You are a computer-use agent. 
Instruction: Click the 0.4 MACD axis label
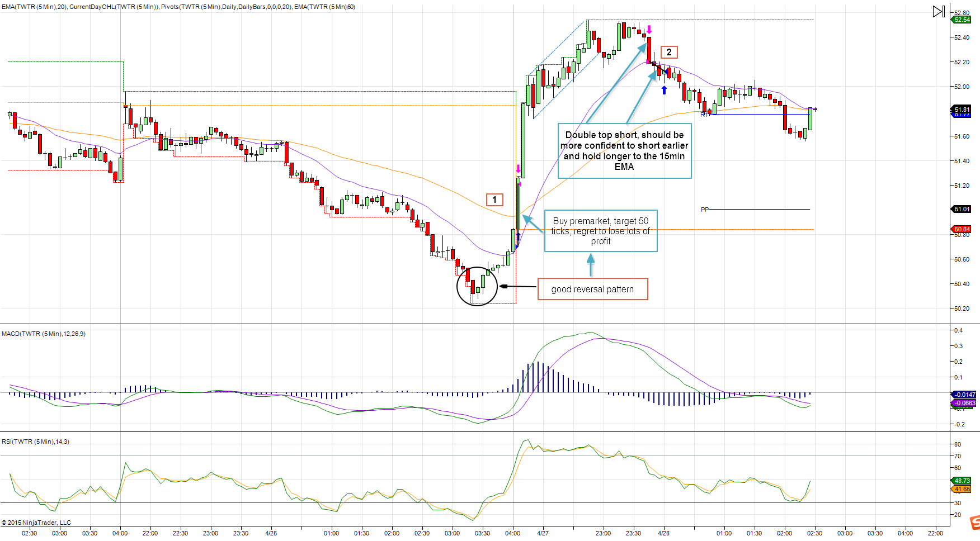pyautogui.click(x=959, y=330)
